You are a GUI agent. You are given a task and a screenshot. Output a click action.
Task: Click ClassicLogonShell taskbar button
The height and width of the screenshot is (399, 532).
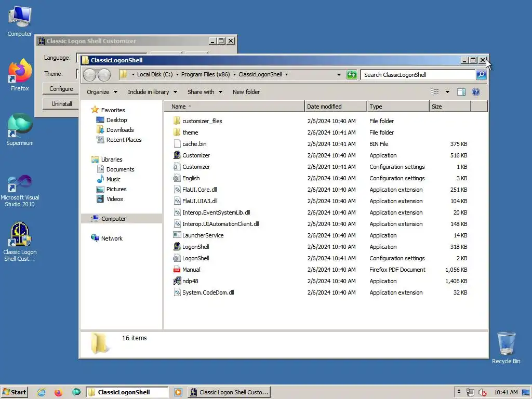[127, 393]
